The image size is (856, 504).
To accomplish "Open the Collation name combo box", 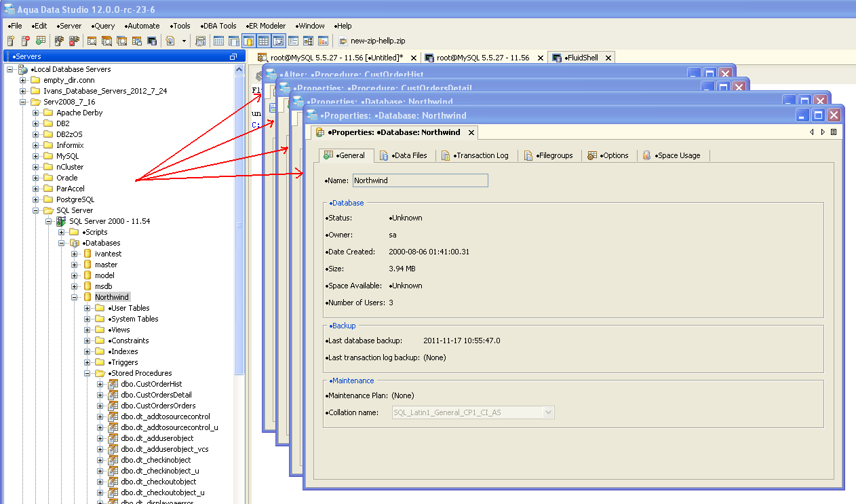I will point(473,412).
